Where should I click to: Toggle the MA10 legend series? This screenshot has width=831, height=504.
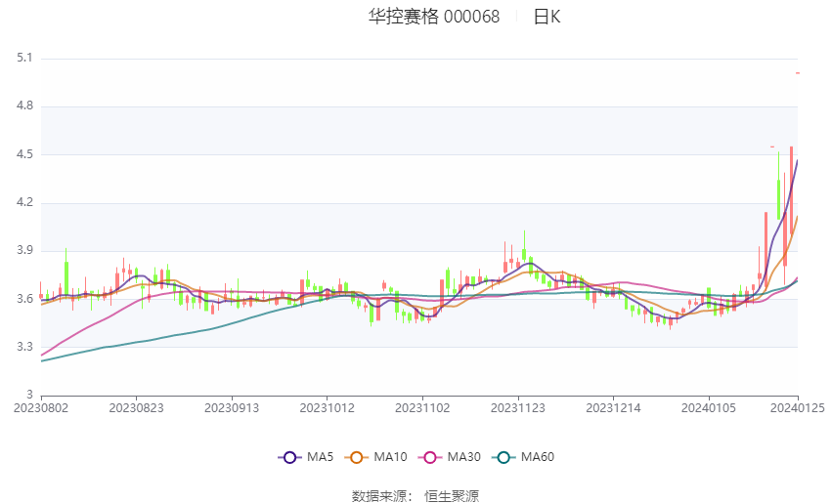375,457
